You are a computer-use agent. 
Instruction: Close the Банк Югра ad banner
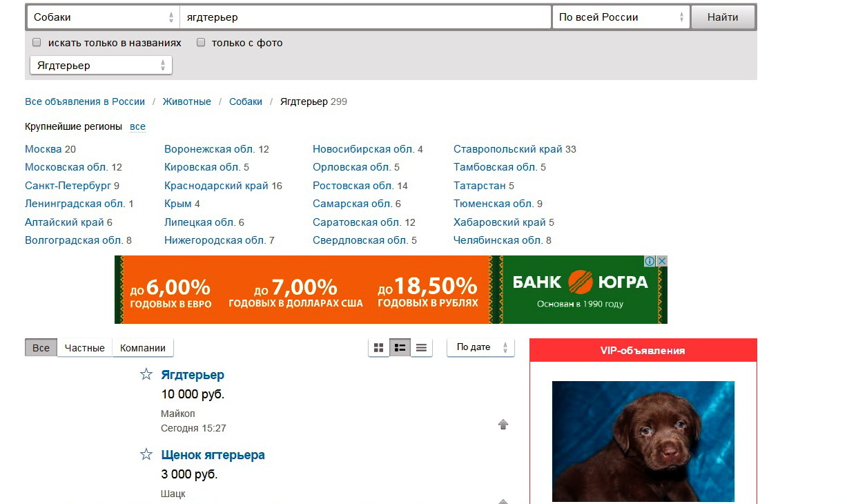661,261
